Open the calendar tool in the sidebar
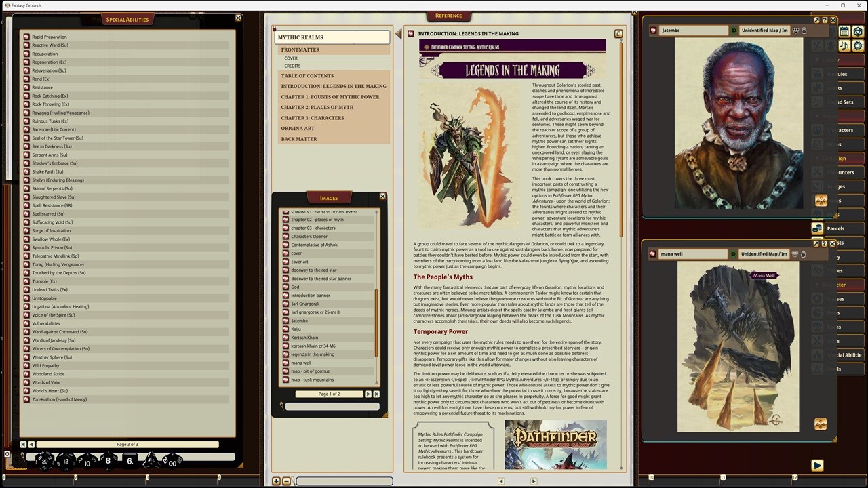Image resolution: width=868 pixels, height=488 pixels. coord(844,31)
